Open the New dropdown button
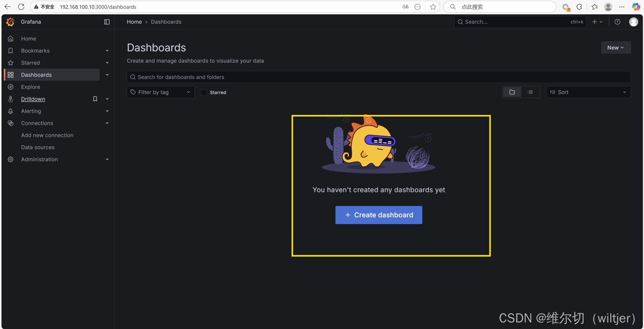The height and width of the screenshot is (329, 644). pyautogui.click(x=616, y=48)
